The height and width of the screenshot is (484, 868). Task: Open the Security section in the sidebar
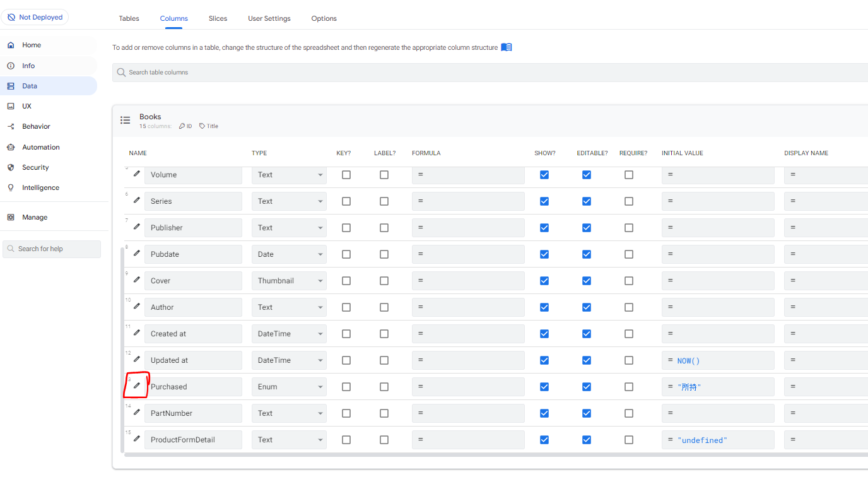[36, 167]
